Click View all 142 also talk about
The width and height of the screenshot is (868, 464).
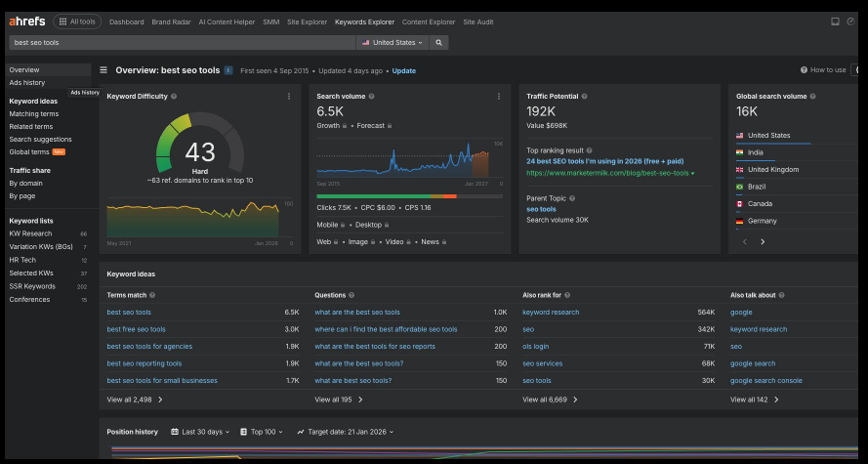coord(754,400)
